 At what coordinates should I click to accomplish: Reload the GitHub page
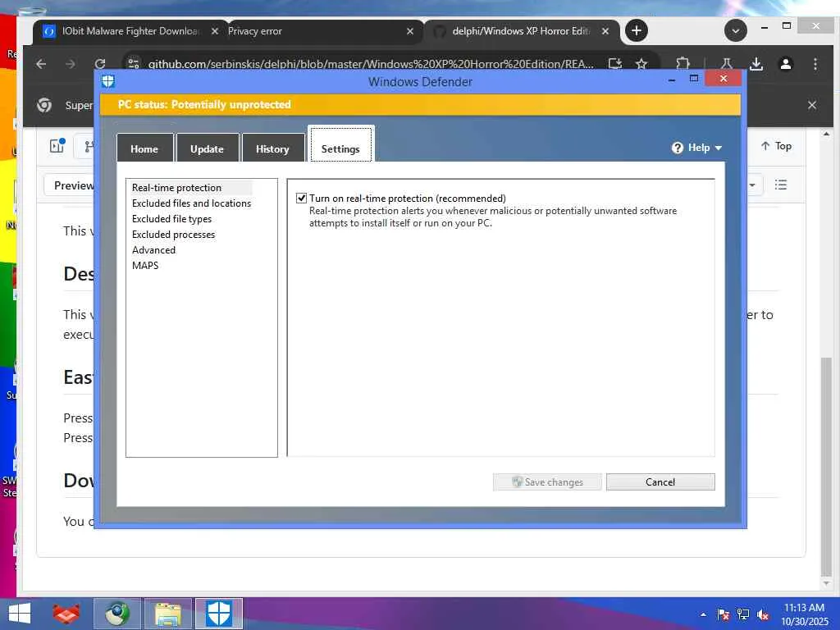[100, 64]
